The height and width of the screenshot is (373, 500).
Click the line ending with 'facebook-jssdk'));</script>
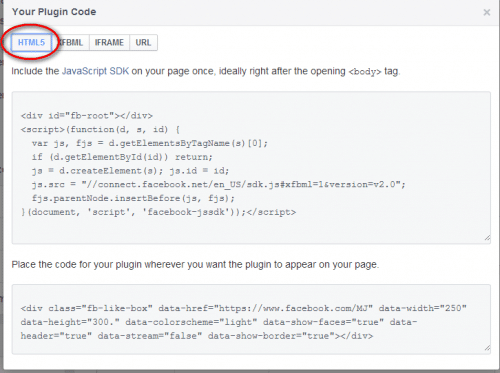(158, 212)
